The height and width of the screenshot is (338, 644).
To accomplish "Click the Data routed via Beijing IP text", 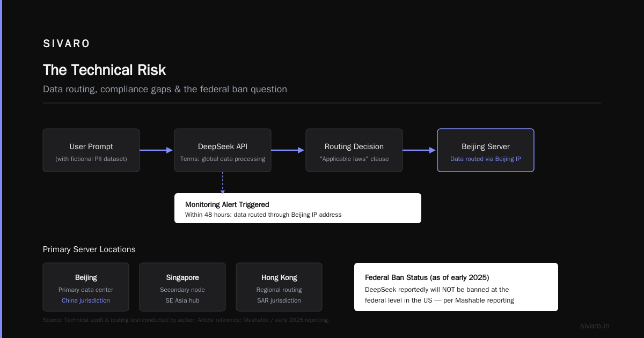I will (486, 159).
